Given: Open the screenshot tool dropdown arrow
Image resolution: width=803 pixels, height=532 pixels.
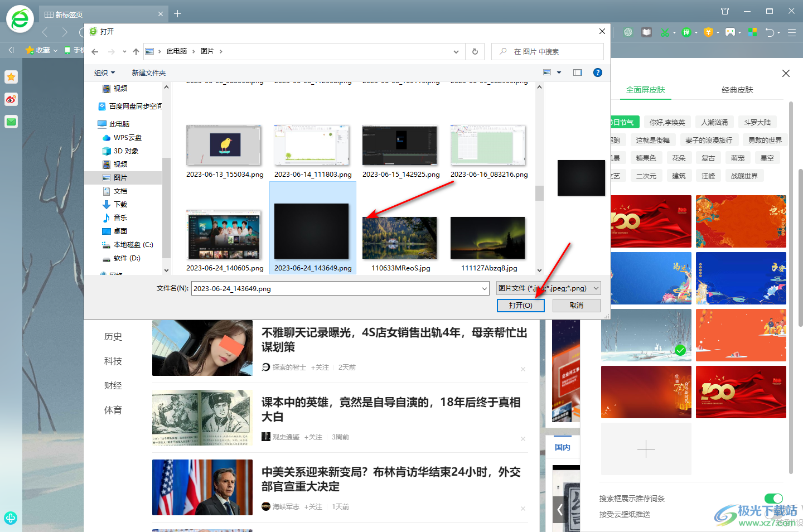Looking at the screenshot, I should 674,32.
